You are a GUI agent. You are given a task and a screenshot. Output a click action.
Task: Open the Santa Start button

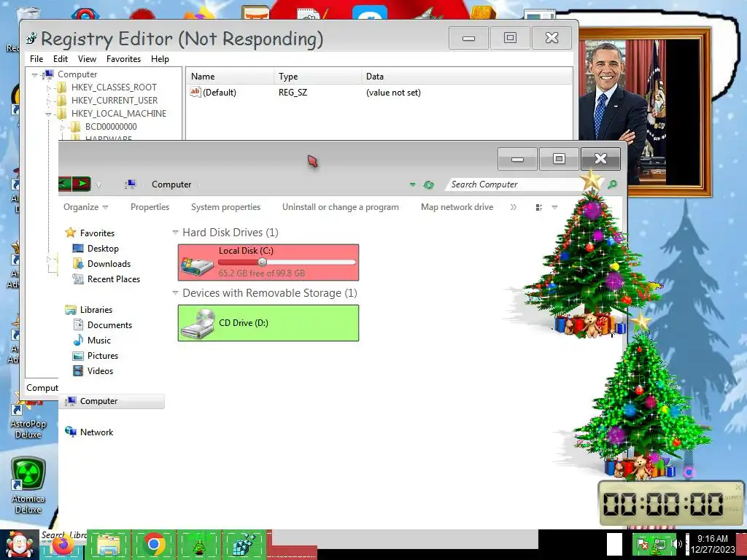pos(19,544)
